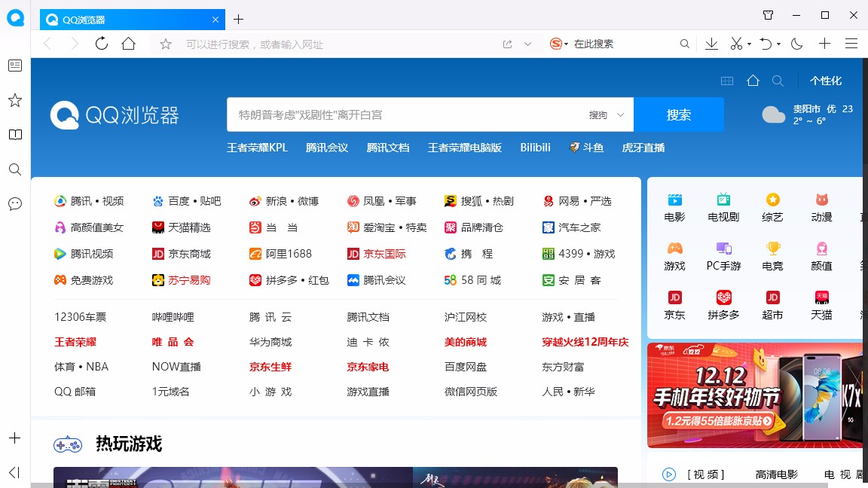Open the 12.12 手机年终好物节 banner
The width and height of the screenshot is (868, 488).
[755, 395]
